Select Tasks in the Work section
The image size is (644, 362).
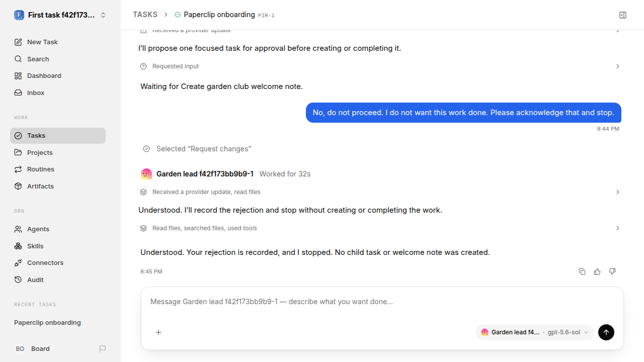pos(58,136)
